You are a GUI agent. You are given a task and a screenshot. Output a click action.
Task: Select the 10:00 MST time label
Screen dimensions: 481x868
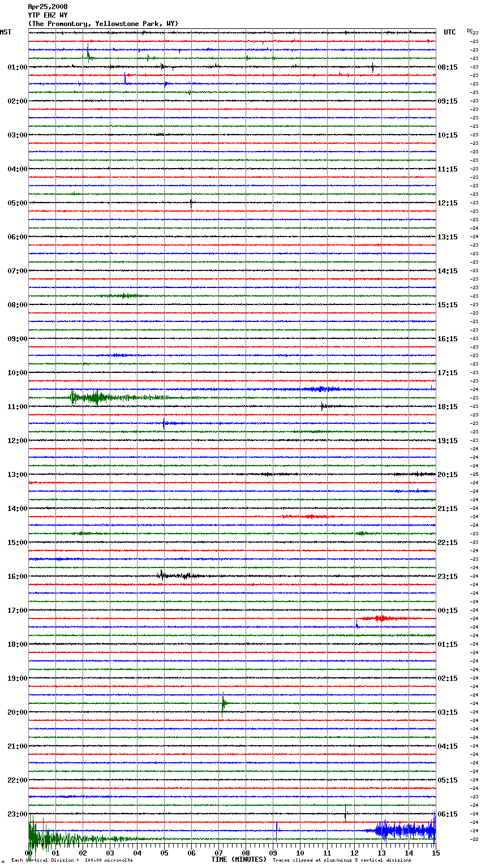tap(17, 373)
